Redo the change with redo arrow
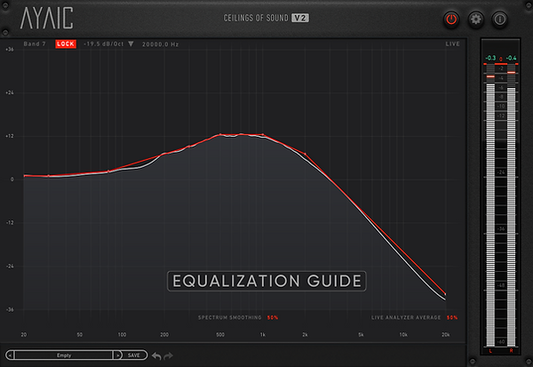 [x=168, y=356]
